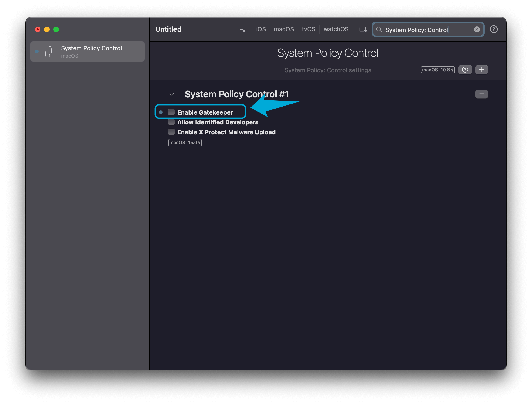532x404 pixels.
Task: Click the System Policy Control heading
Action: pyautogui.click(x=328, y=53)
